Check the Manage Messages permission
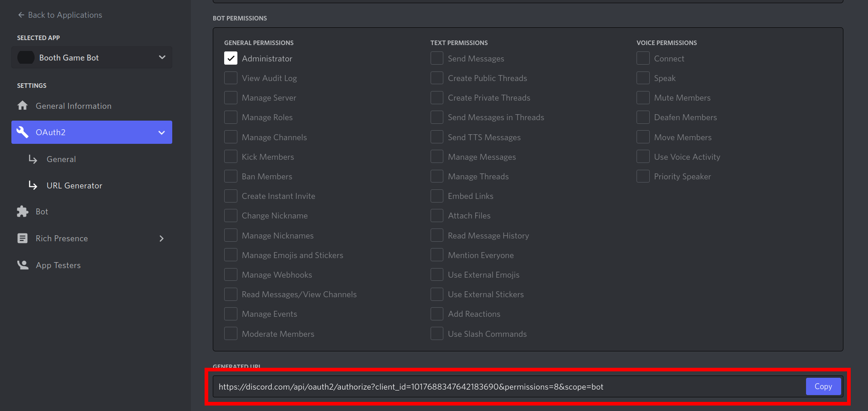The height and width of the screenshot is (411, 868). pos(437,157)
